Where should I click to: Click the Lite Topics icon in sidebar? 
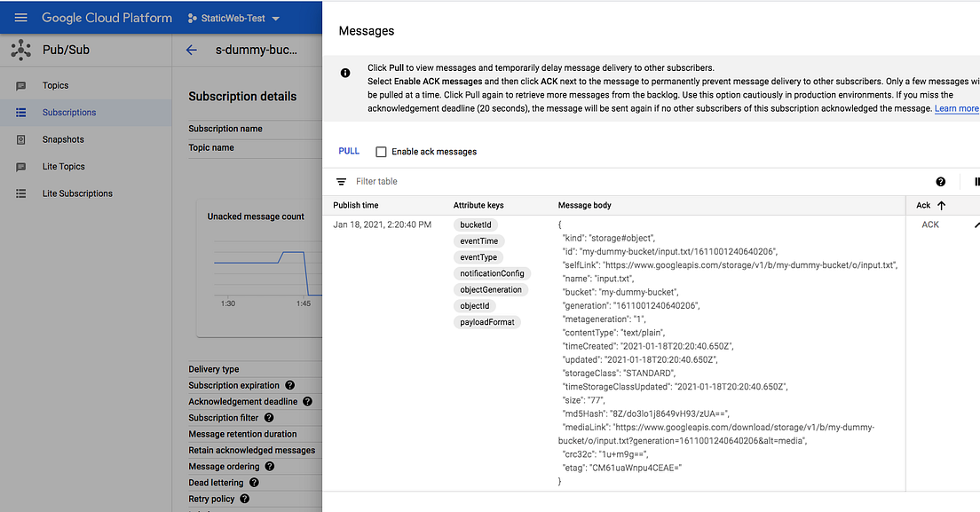click(x=20, y=166)
